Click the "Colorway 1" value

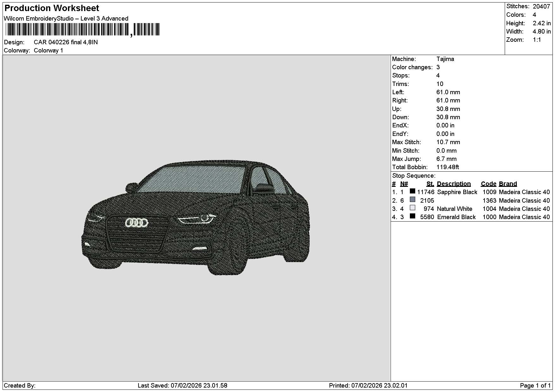[x=48, y=50]
